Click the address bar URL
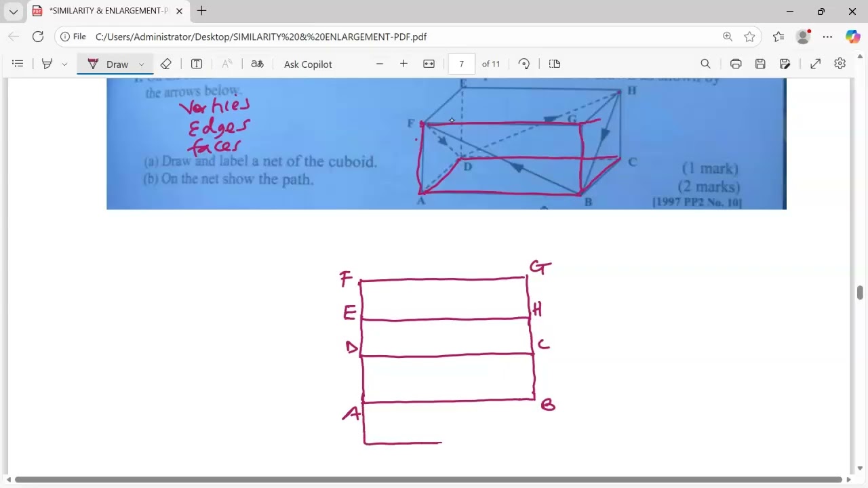The width and height of the screenshot is (868, 488). tap(261, 37)
